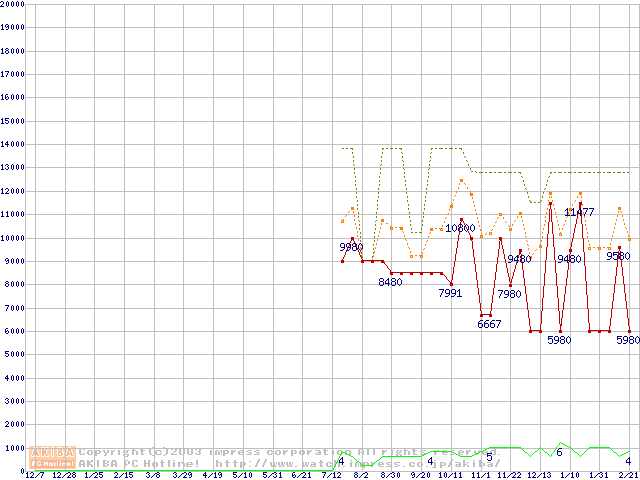Click the 20000 y-axis label
This screenshot has width=640, height=480.
12,4
